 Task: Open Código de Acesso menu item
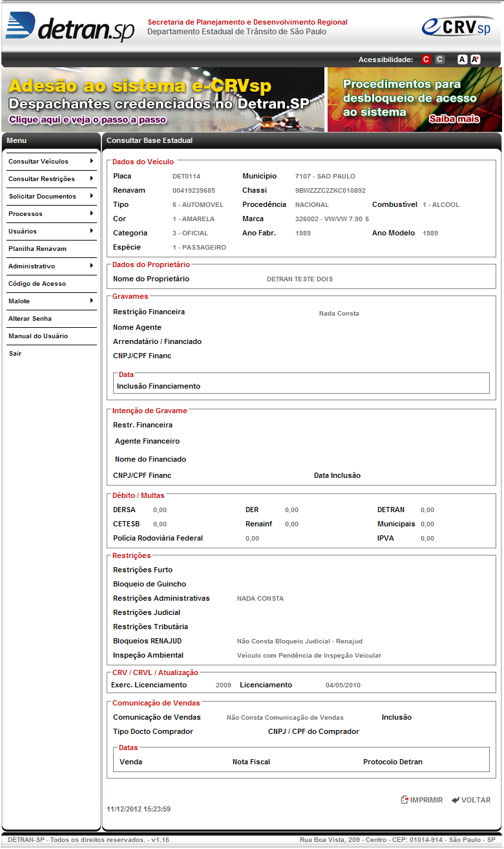pyautogui.click(x=51, y=284)
